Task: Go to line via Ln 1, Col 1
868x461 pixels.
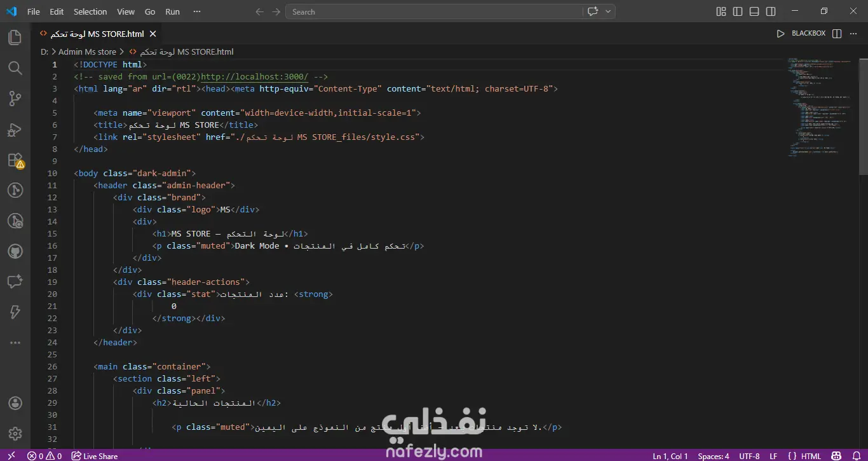Action: click(670, 456)
